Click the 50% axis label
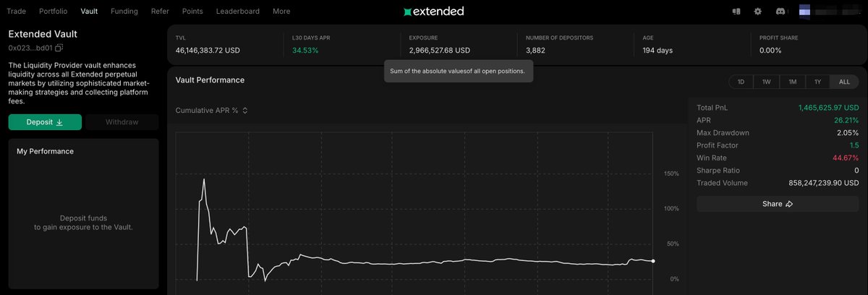868x295 pixels. (673, 244)
